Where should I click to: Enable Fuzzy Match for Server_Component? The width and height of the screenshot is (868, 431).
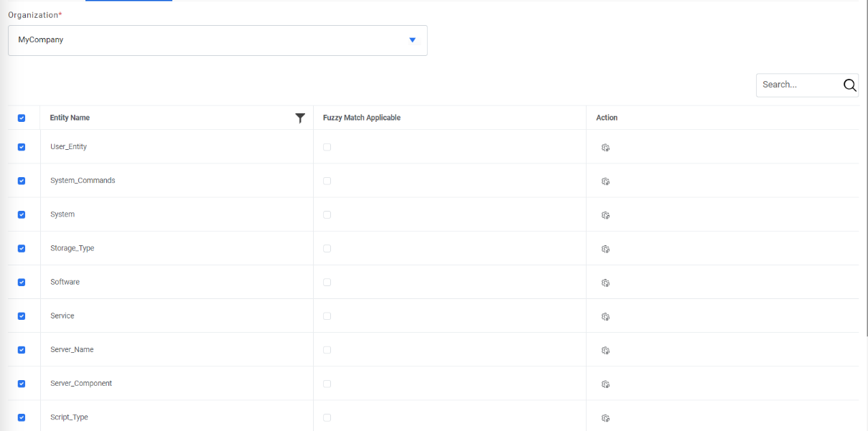327,384
